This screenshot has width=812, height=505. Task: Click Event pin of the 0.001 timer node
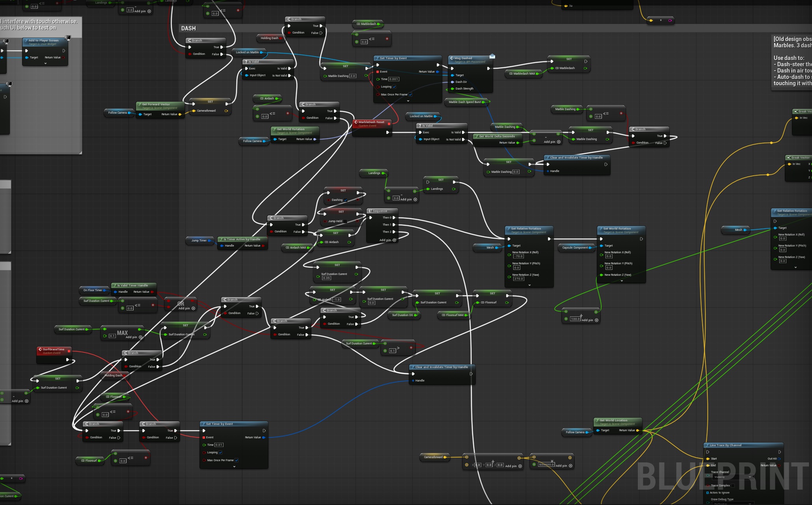378,72
